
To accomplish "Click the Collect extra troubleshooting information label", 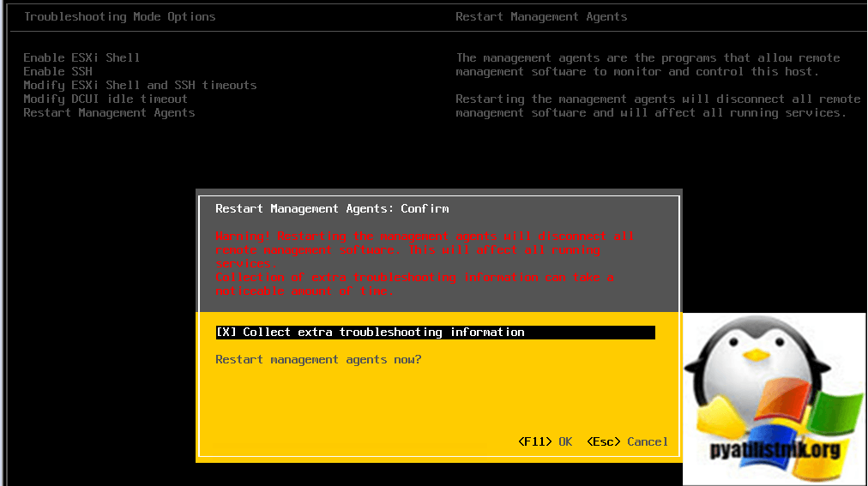I will pyautogui.click(x=383, y=332).
